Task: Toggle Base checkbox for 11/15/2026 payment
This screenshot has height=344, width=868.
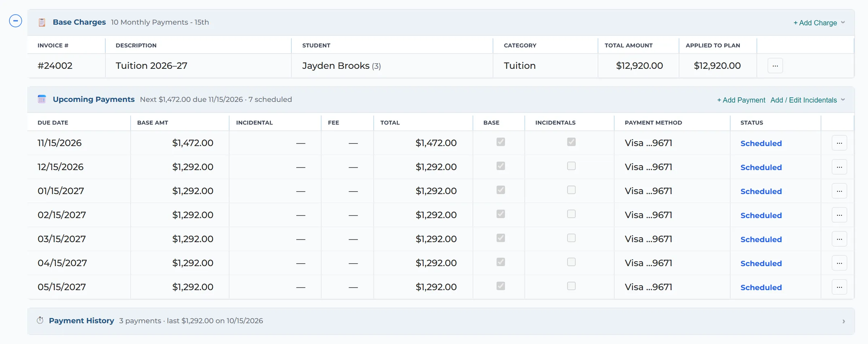Action: click(x=501, y=142)
